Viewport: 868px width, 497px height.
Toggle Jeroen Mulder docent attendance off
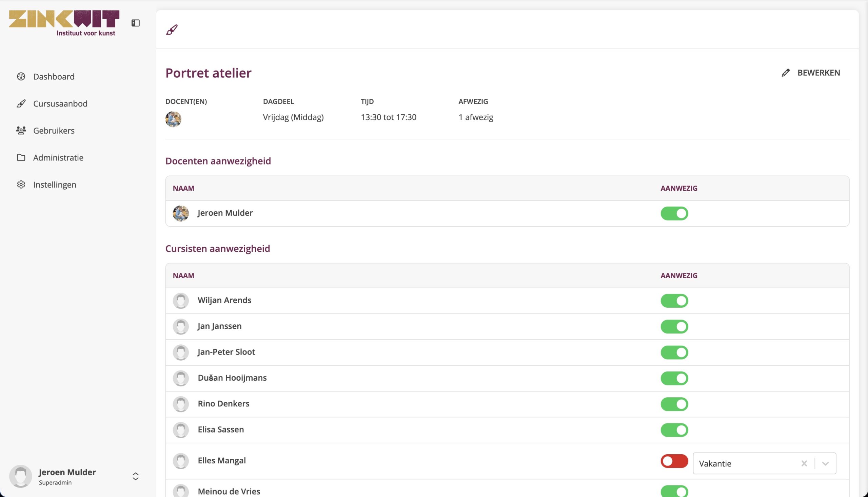[x=674, y=213]
